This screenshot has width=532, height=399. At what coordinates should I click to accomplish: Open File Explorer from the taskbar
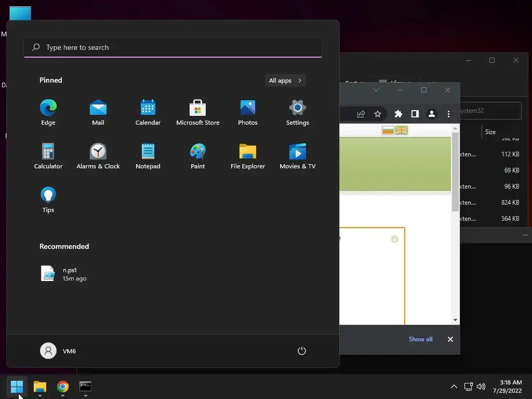pyautogui.click(x=39, y=387)
